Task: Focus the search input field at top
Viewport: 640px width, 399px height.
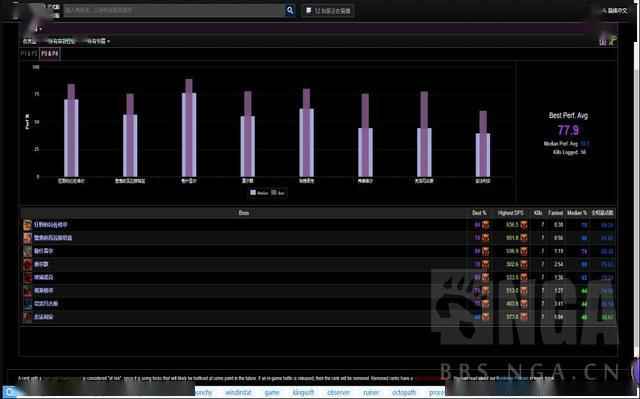Action: coord(173,11)
